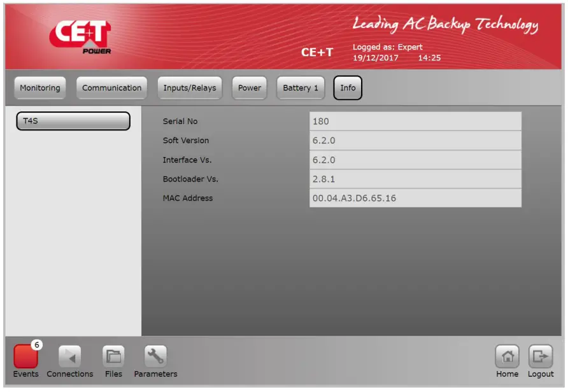Click the 'MAC Address' label
Screen dimensions: 568x392
coord(188,199)
